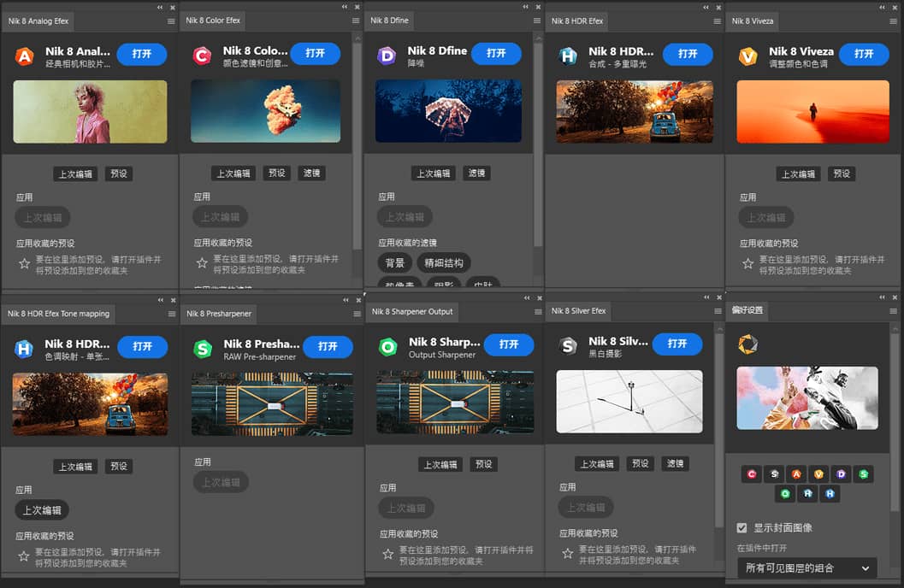Open the Nik 8 Dfine panel menu
This screenshot has width=904, height=588.
click(x=537, y=21)
